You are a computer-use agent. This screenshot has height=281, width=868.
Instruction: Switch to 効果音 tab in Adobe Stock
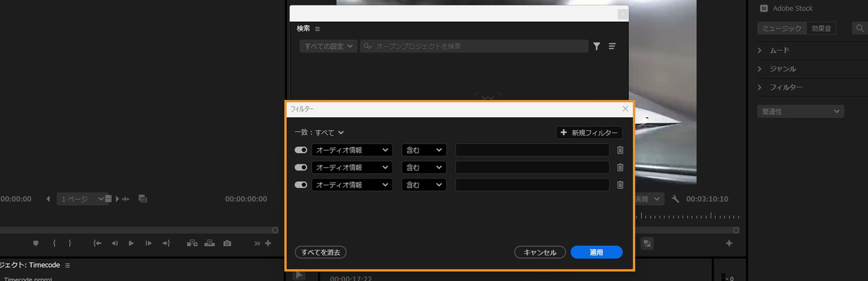point(821,29)
